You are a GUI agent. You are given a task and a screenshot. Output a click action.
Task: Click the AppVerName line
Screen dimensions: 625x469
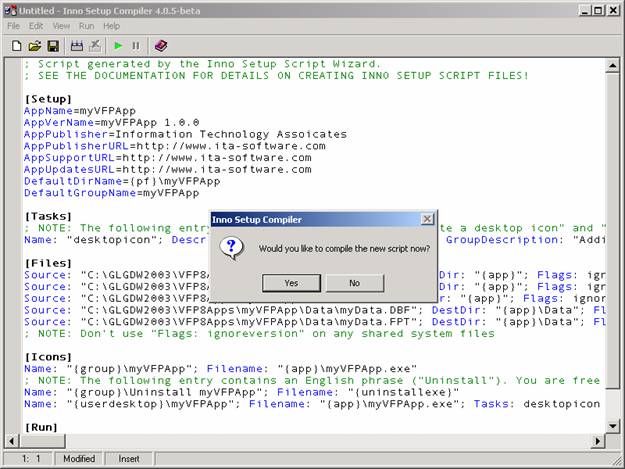coord(111,122)
